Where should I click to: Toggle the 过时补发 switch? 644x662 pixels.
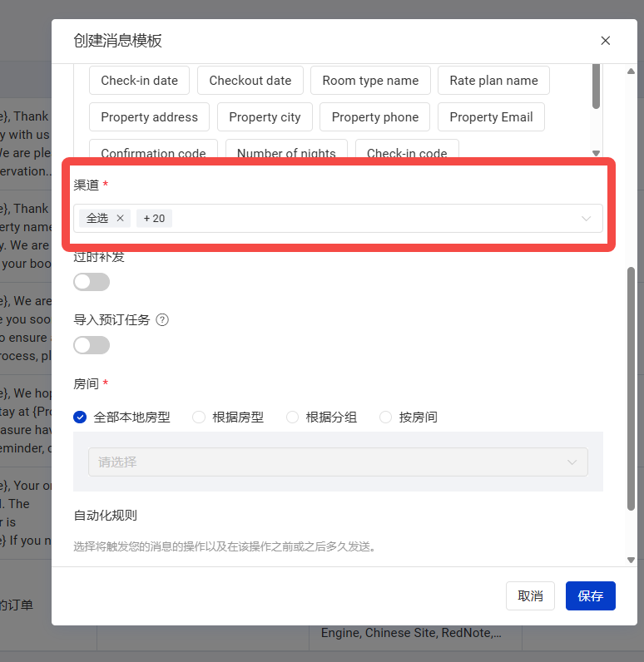tap(92, 282)
